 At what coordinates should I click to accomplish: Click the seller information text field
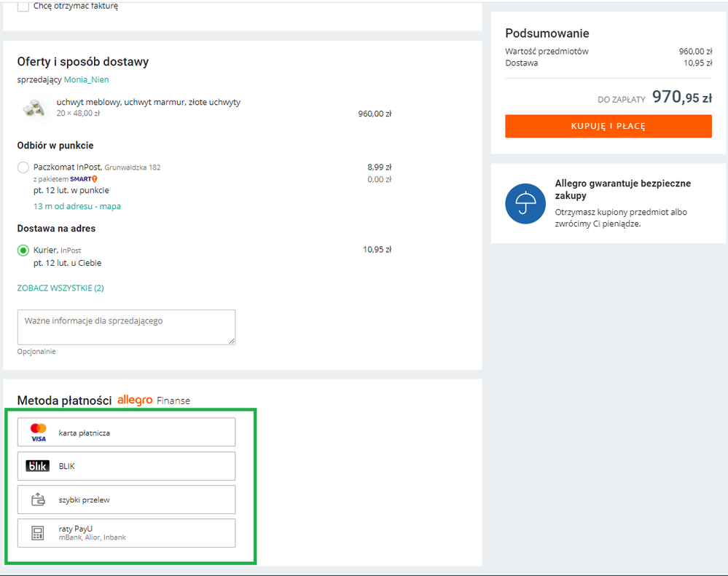(x=126, y=327)
